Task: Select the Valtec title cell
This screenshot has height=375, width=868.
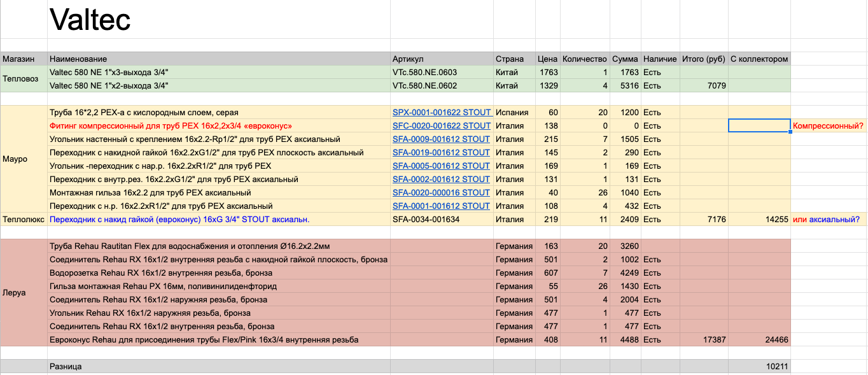Action: pyautogui.click(x=219, y=20)
